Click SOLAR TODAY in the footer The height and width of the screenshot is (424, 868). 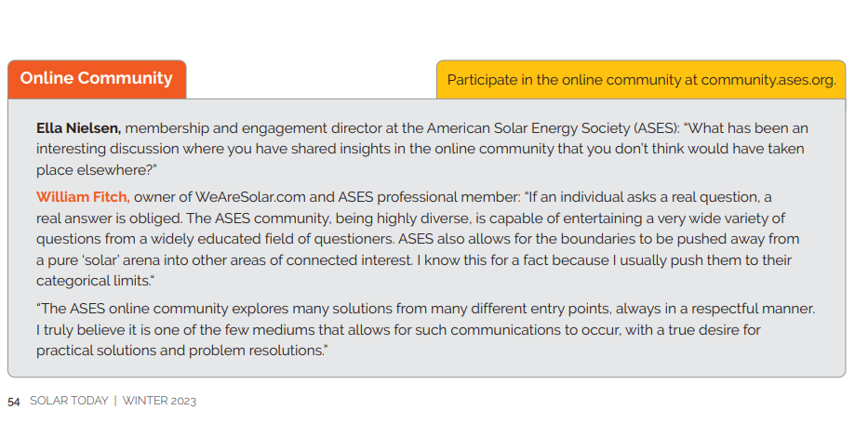(x=68, y=402)
